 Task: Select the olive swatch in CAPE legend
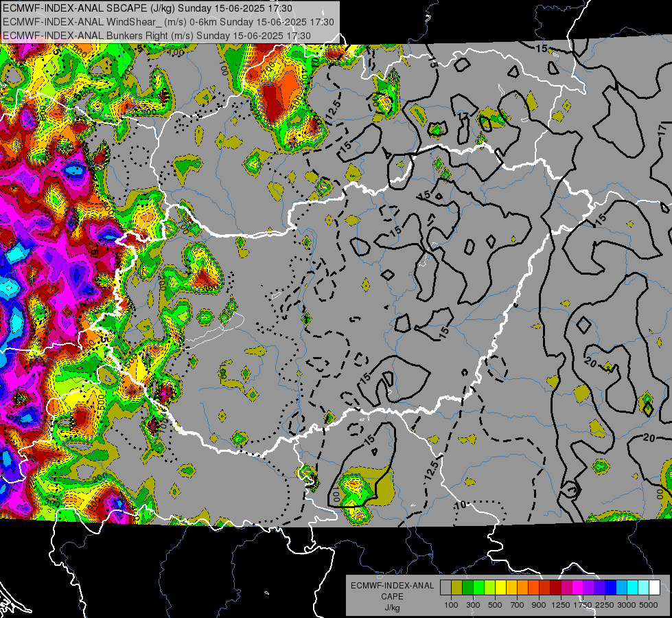click(x=457, y=588)
